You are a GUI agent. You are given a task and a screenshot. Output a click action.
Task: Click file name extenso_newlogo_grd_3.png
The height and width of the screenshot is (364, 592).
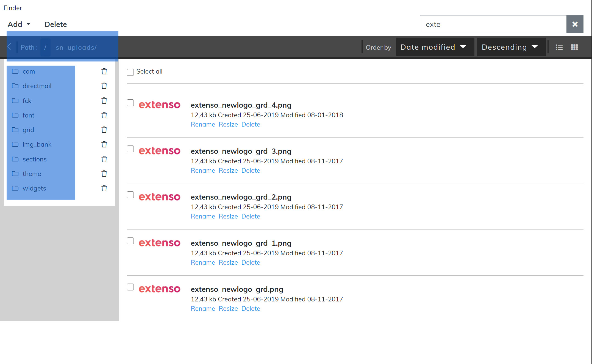(x=241, y=151)
